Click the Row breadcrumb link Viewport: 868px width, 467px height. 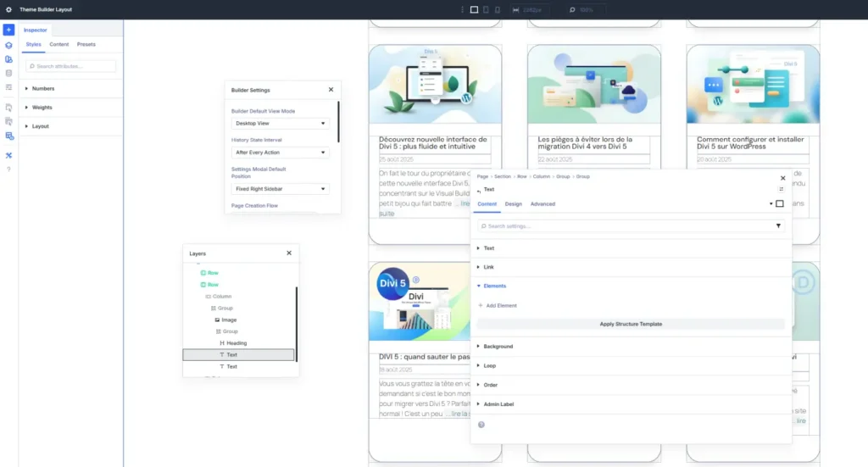(522, 176)
